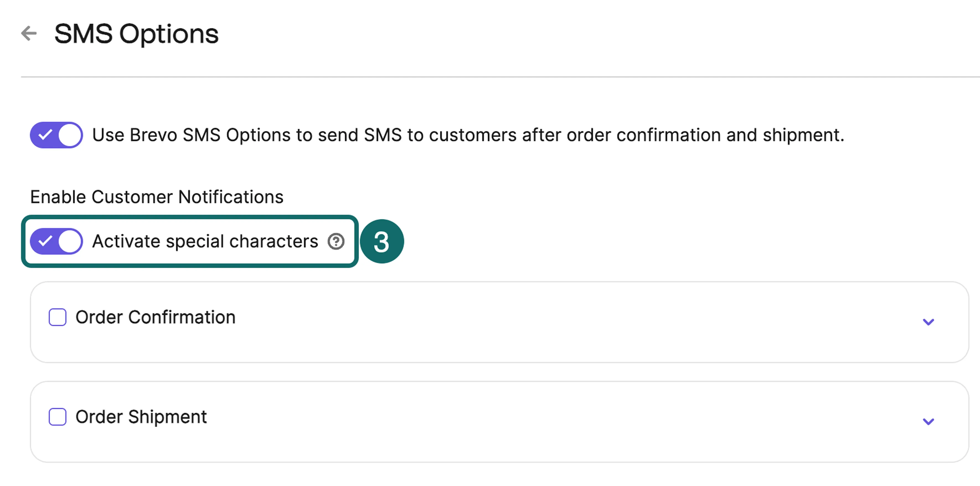This screenshot has height=486, width=980.
Task: Expand the Order Confirmation chevron
Action: pyautogui.click(x=928, y=322)
